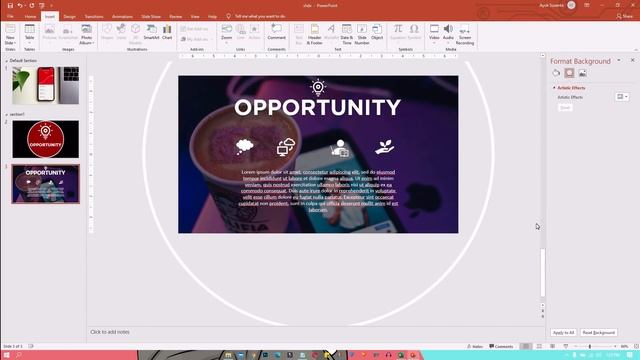The height and width of the screenshot is (360, 640).
Task: Open the Audio insert dropdown
Action: click(448, 33)
